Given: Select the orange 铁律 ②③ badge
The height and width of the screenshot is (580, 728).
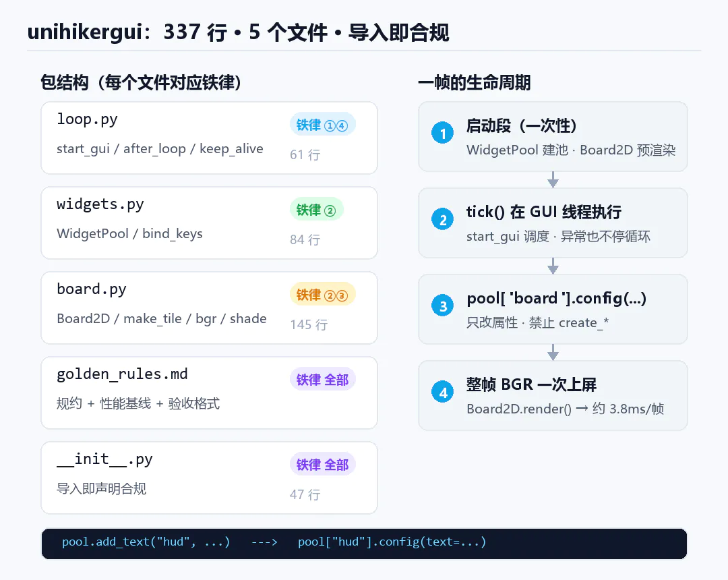Looking at the screenshot, I should pos(323,295).
